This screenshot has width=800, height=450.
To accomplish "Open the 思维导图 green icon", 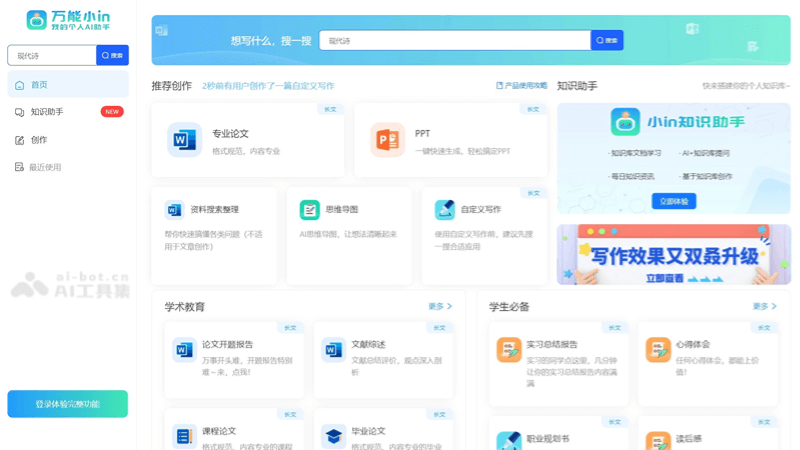I will pos(309,210).
